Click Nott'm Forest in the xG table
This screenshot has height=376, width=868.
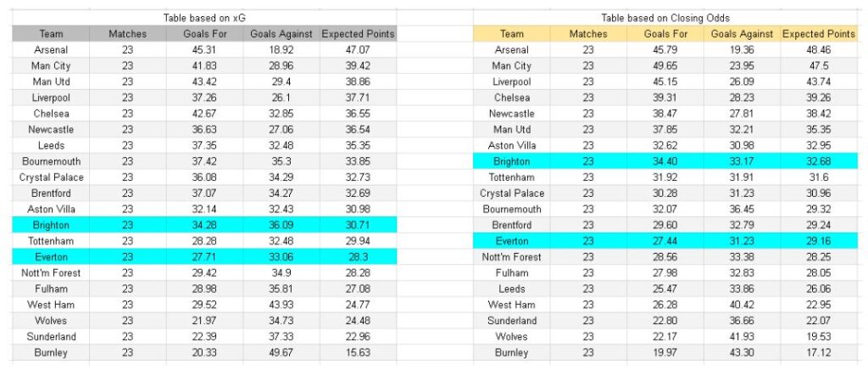[x=50, y=272]
